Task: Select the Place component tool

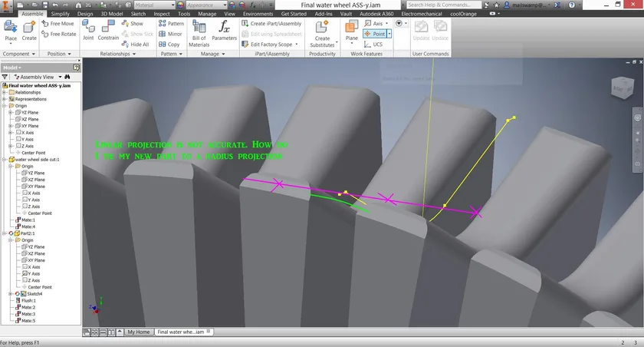Action: pyautogui.click(x=11, y=31)
